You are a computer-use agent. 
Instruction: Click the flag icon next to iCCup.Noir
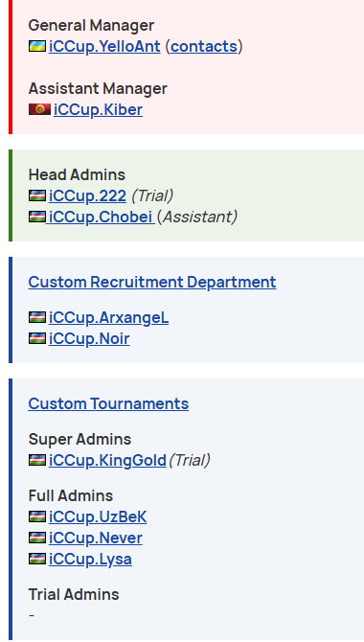36,338
